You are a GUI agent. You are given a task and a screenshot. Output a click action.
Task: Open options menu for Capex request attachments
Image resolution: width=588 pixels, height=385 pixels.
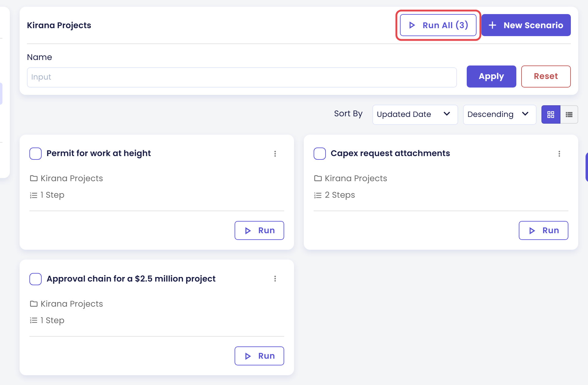pos(559,154)
